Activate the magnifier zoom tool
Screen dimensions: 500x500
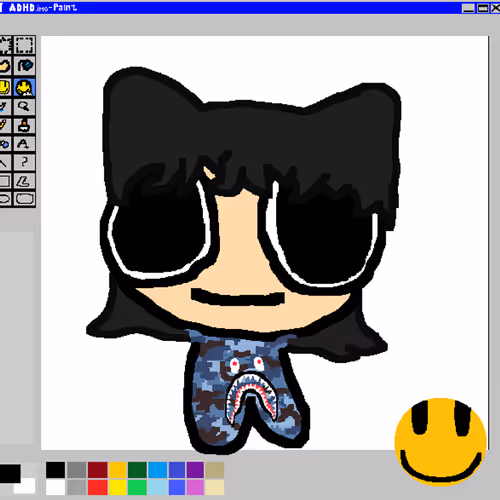pyautogui.click(x=24, y=107)
